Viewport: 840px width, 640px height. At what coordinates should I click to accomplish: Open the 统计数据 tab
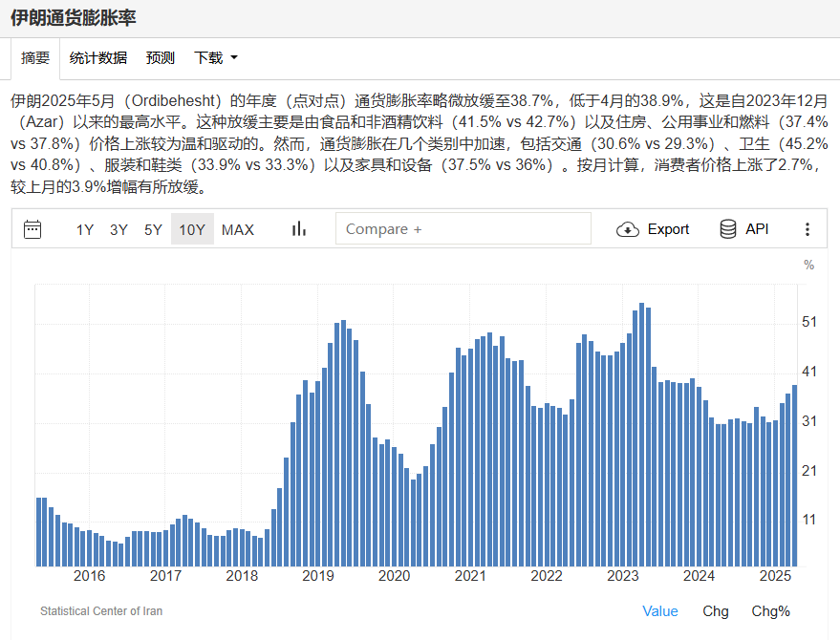[98, 58]
